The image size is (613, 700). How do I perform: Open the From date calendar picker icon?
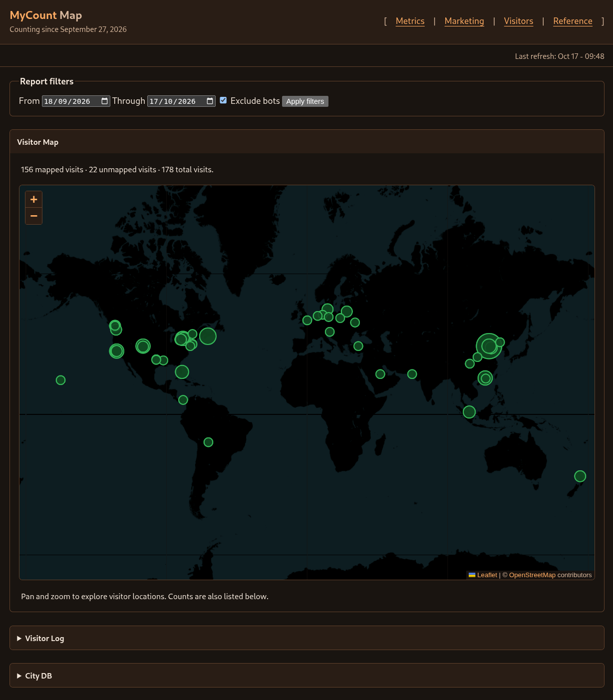pyautogui.click(x=104, y=101)
